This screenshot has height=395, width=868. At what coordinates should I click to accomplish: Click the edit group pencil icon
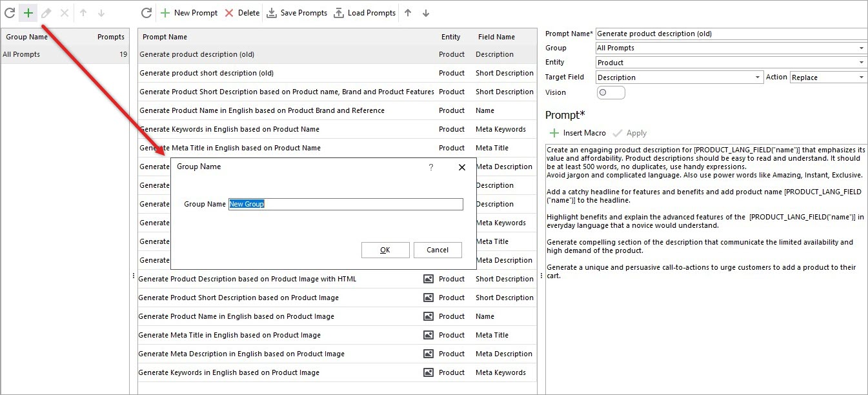(45, 12)
